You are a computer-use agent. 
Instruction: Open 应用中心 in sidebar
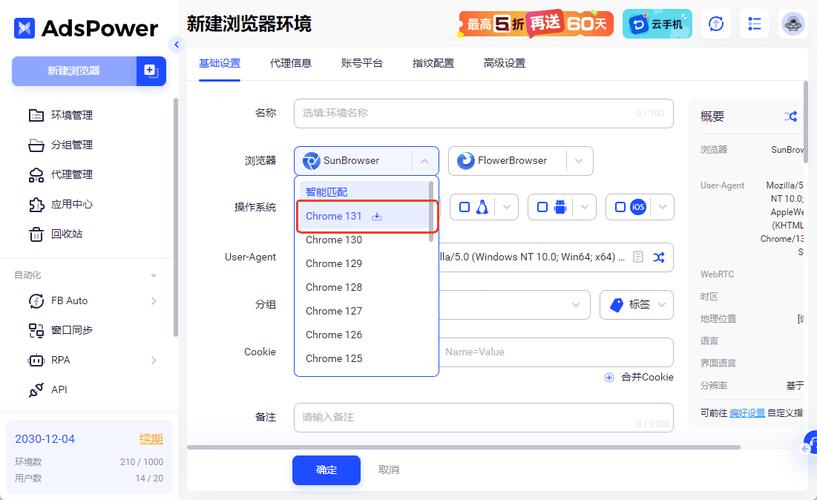click(x=61, y=204)
